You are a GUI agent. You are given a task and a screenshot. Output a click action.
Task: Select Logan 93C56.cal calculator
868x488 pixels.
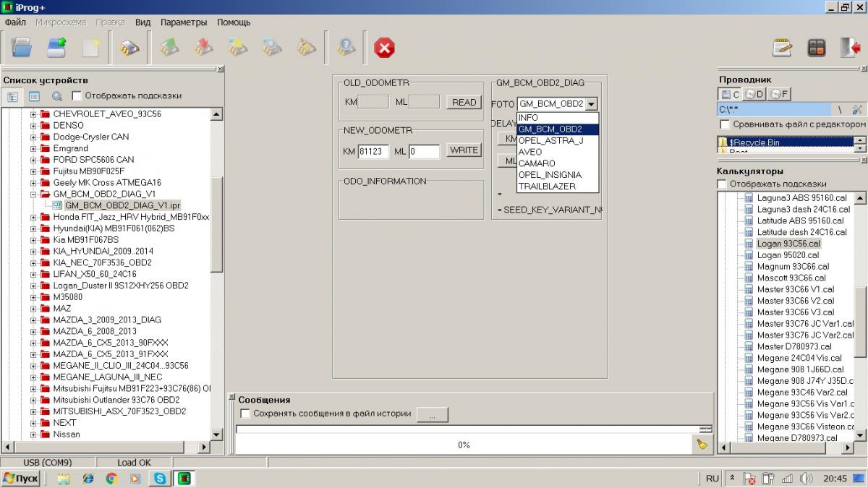click(788, 244)
